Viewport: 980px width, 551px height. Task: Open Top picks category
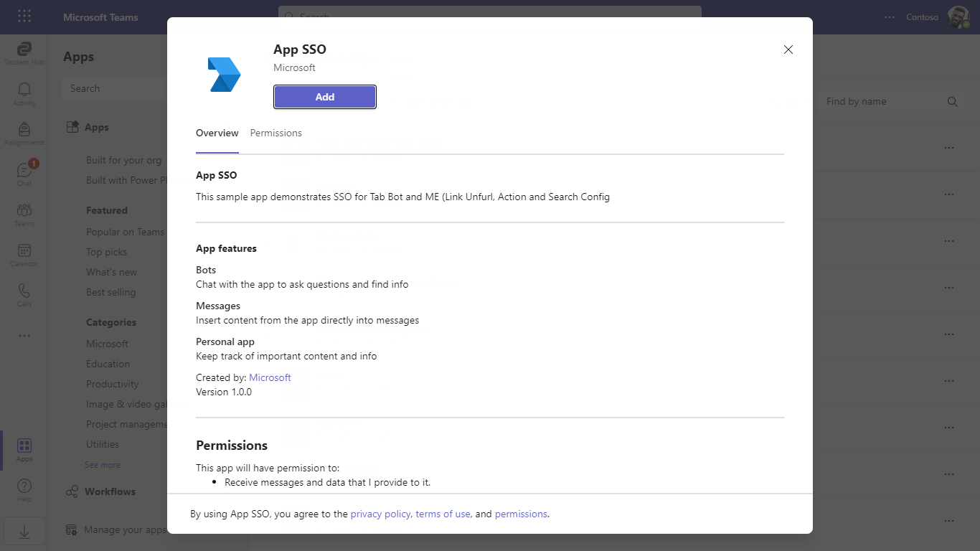tap(107, 252)
